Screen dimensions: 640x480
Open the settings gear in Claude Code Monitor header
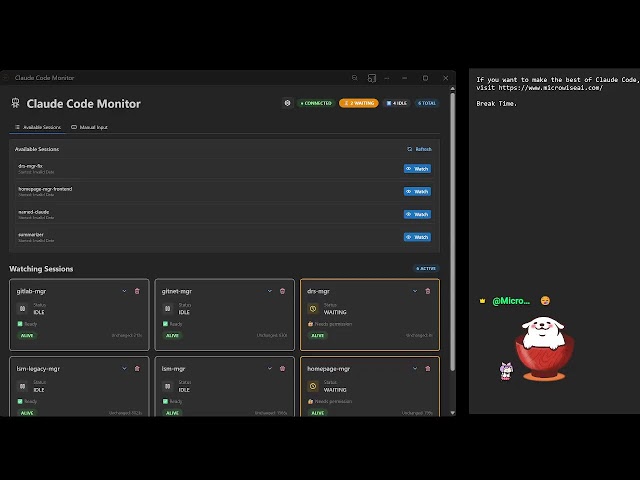pyautogui.click(x=287, y=103)
